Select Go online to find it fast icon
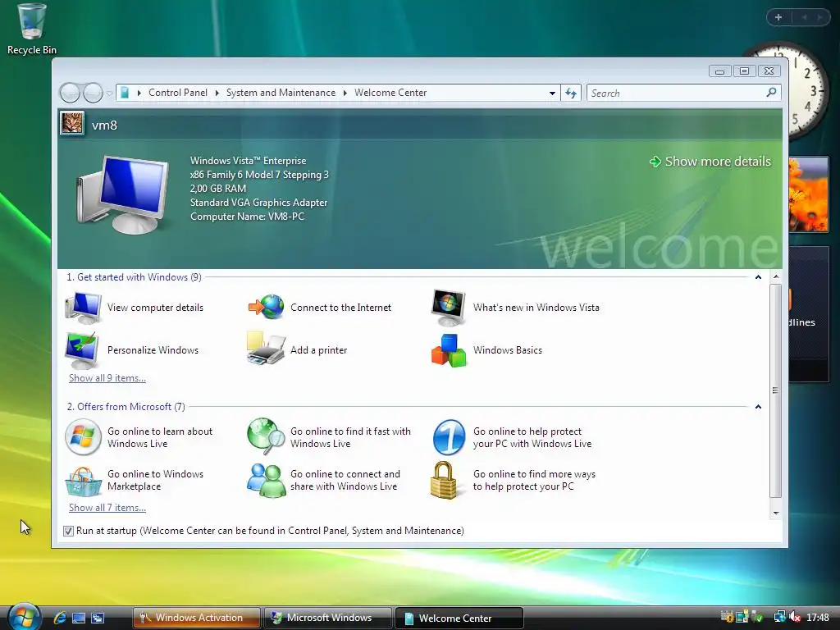Screen dimensions: 840x630 (267, 436)
